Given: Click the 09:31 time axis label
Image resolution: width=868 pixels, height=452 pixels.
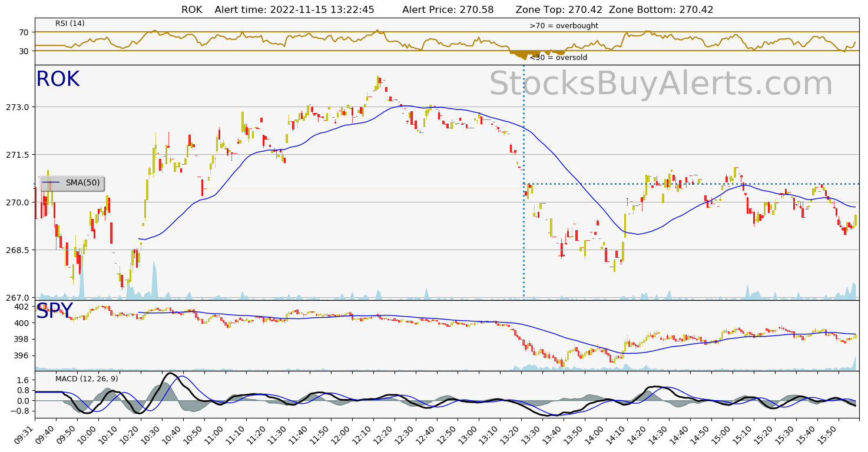Looking at the screenshot, I should [25, 434].
